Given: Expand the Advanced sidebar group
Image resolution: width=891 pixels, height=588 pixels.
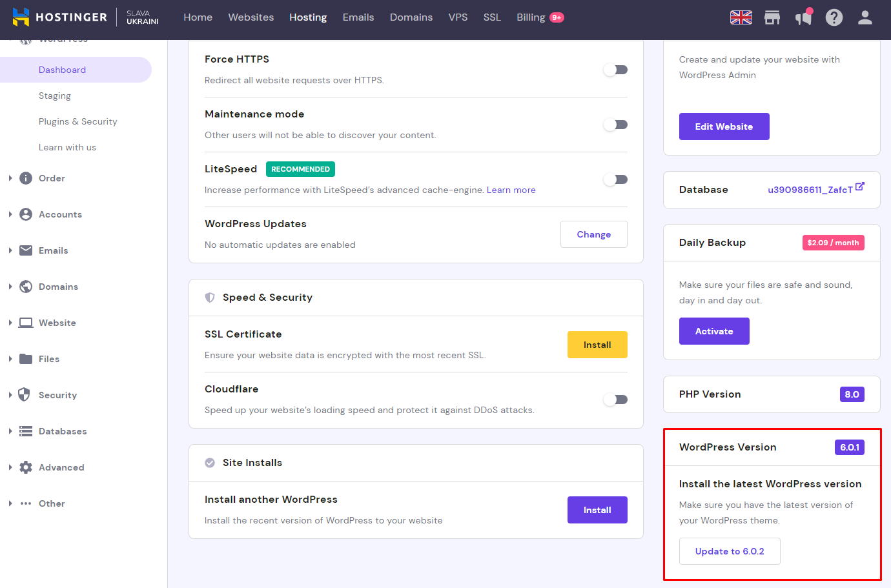Looking at the screenshot, I should point(61,467).
